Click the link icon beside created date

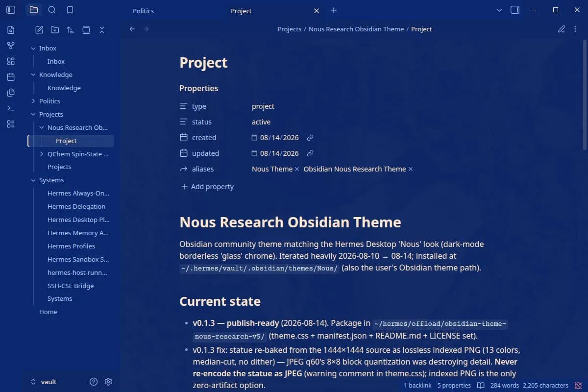point(310,138)
